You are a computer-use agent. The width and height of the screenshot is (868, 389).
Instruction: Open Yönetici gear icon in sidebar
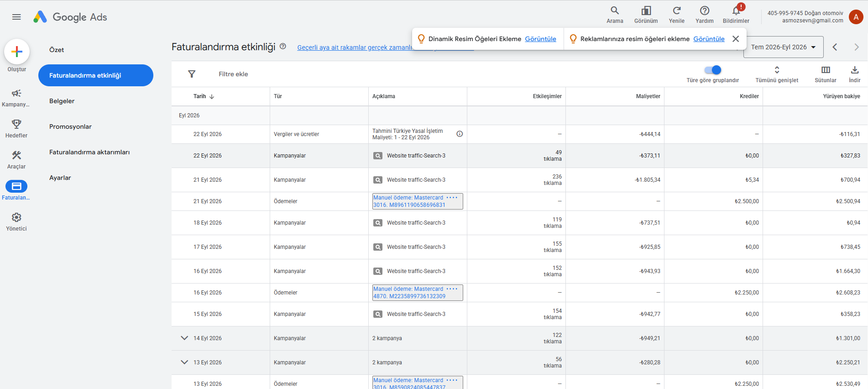point(16,217)
